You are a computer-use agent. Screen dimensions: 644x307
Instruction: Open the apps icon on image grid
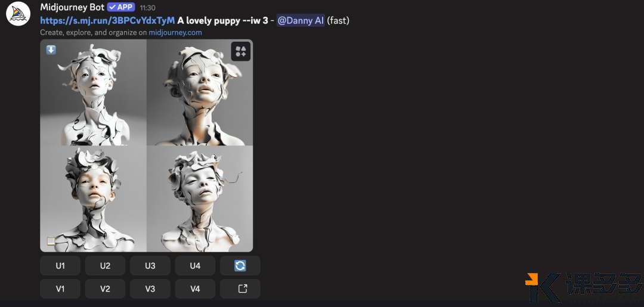coord(241,51)
